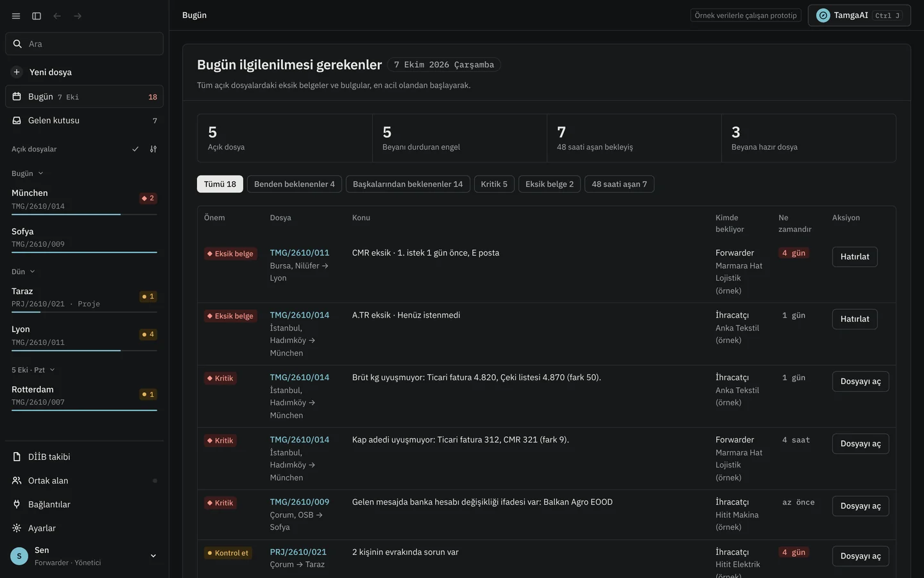Screen dimensions: 924x578
Task: Open the Açık dosyalar sort/filter icon
Action: (x=153, y=149)
